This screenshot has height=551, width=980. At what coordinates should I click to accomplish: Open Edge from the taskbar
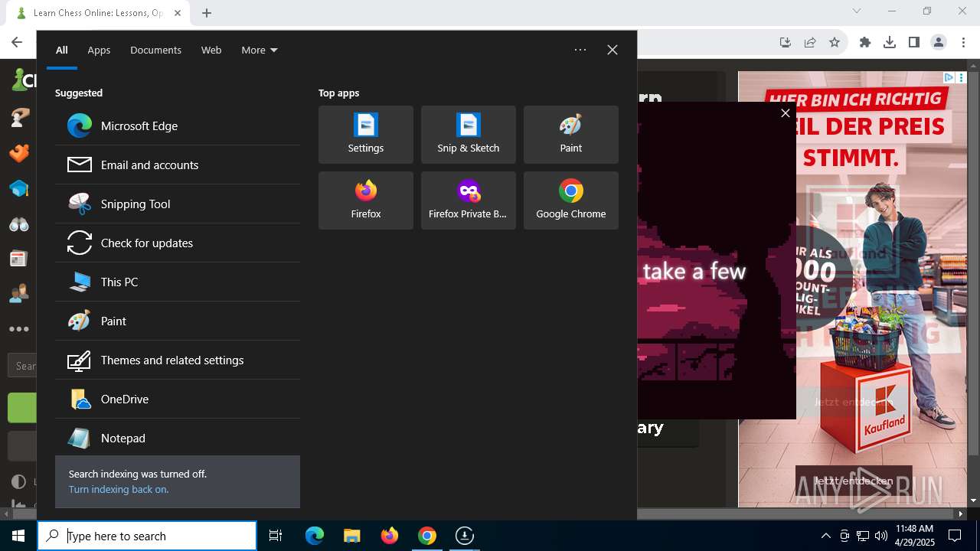(x=315, y=536)
